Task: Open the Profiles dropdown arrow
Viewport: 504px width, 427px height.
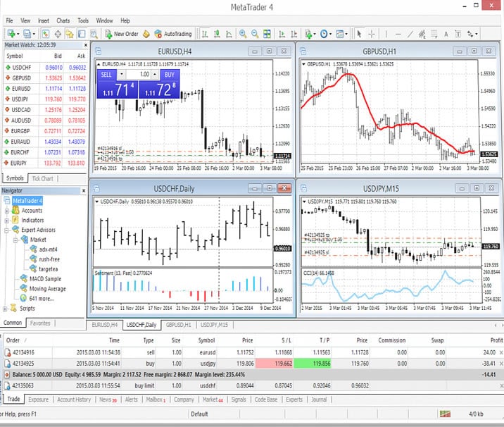Action: (34, 34)
